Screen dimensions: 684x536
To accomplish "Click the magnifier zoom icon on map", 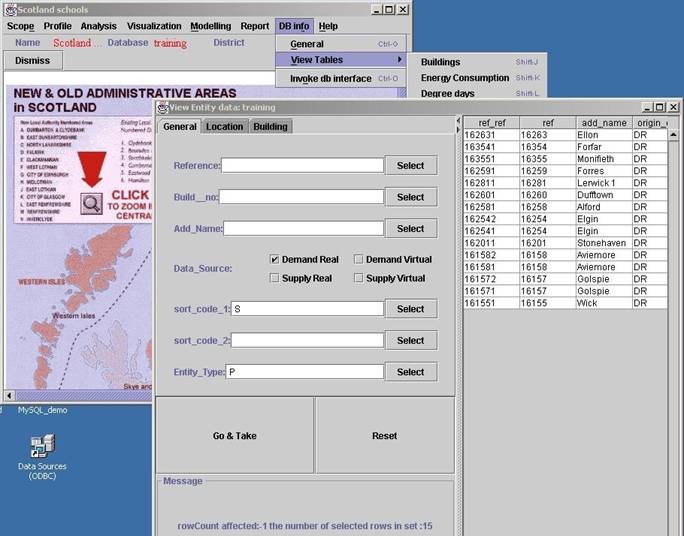I will [91, 204].
